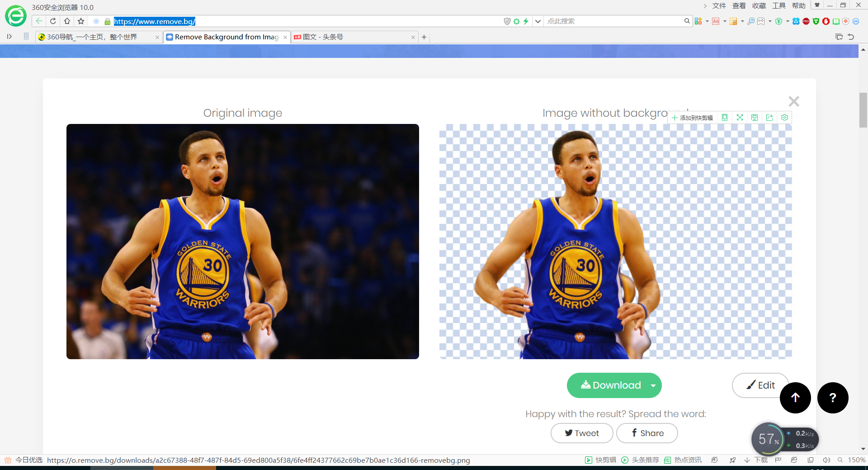
Task: Open the extensions grid icon in toolbar
Action: [x=698, y=21]
